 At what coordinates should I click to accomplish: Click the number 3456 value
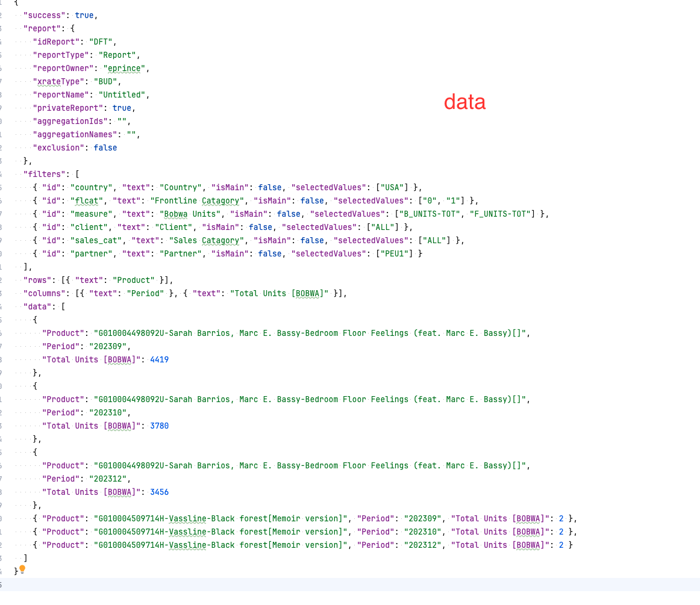[x=159, y=492]
